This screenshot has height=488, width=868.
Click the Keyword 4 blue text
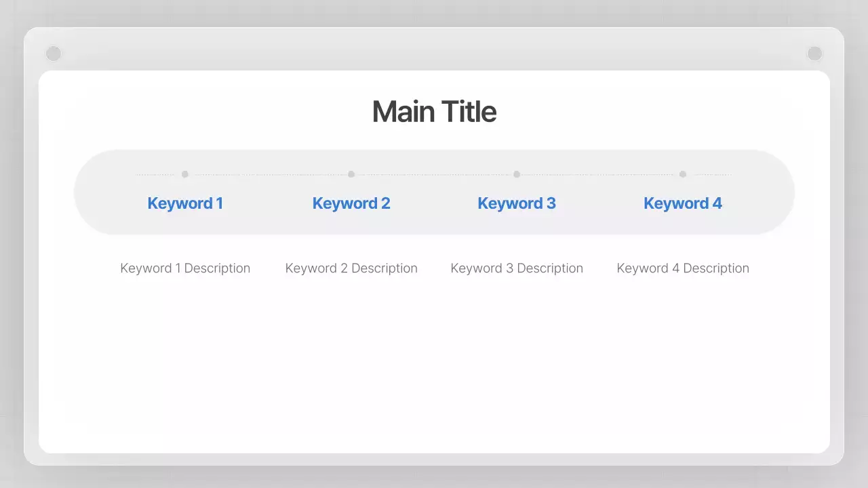pyautogui.click(x=682, y=203)
